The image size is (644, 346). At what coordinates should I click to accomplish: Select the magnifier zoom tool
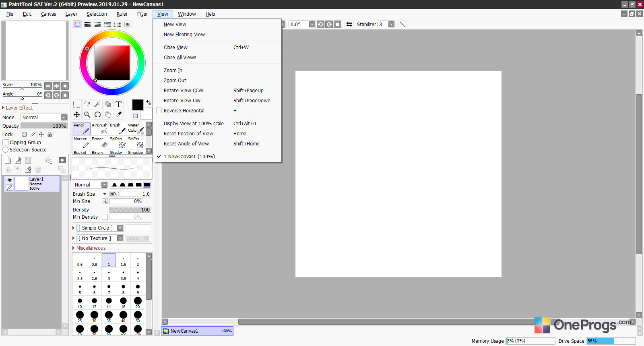[87, 115]
